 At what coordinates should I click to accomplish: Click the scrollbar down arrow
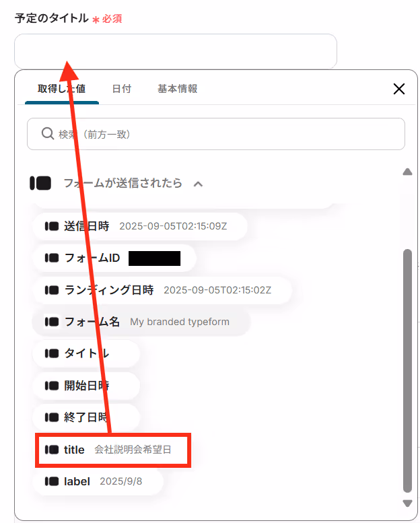(x=407, y=503)
